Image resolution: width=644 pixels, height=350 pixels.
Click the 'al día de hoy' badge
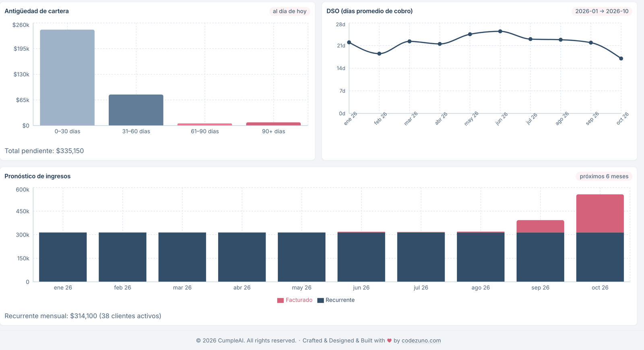(289, 11)
